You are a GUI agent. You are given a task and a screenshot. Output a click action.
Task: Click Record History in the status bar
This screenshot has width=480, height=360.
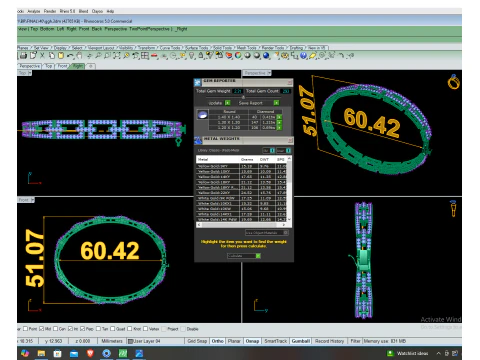[x=329, y=341]
